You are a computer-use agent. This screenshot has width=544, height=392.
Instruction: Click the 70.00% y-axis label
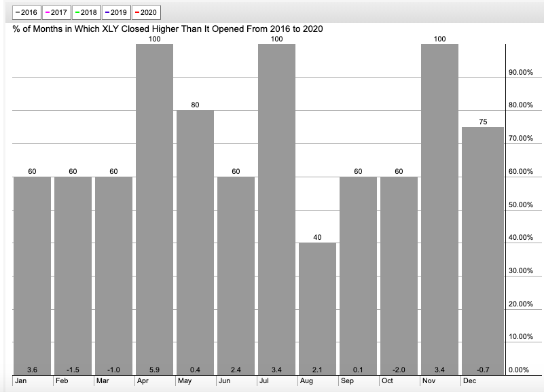(x=521, y=138)
